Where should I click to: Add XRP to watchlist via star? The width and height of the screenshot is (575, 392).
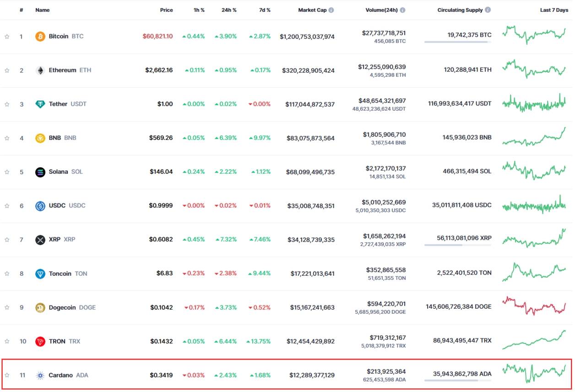point(7,240)
